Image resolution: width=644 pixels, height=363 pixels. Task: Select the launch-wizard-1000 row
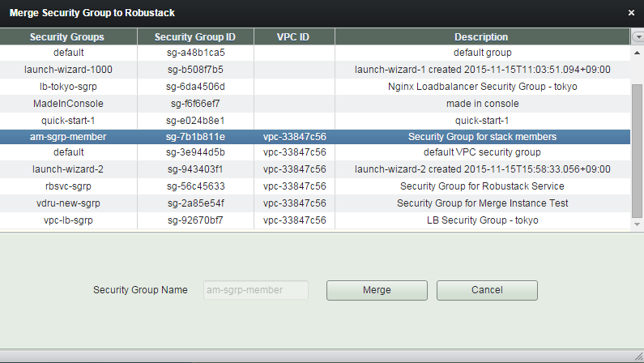point(315,70)
